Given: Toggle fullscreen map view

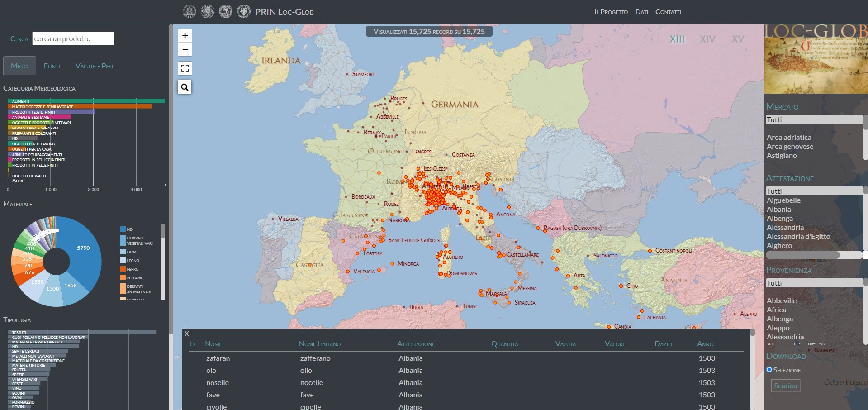Looking at the screenshot, I should [x=185, y=68].
